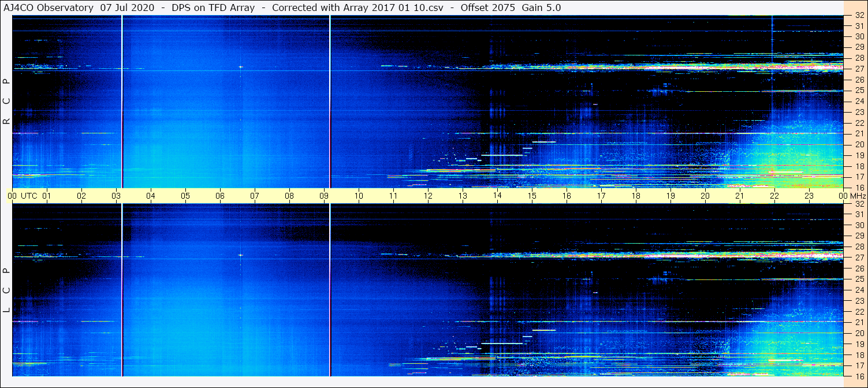Click the 21 MHz label of RCP panel
The image size is (868, 388).
pyautogui.click(x=859, y=133)
